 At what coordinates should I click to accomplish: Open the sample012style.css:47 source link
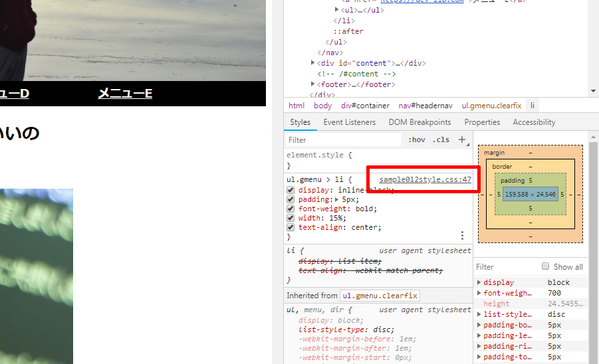tap(425, 179)
